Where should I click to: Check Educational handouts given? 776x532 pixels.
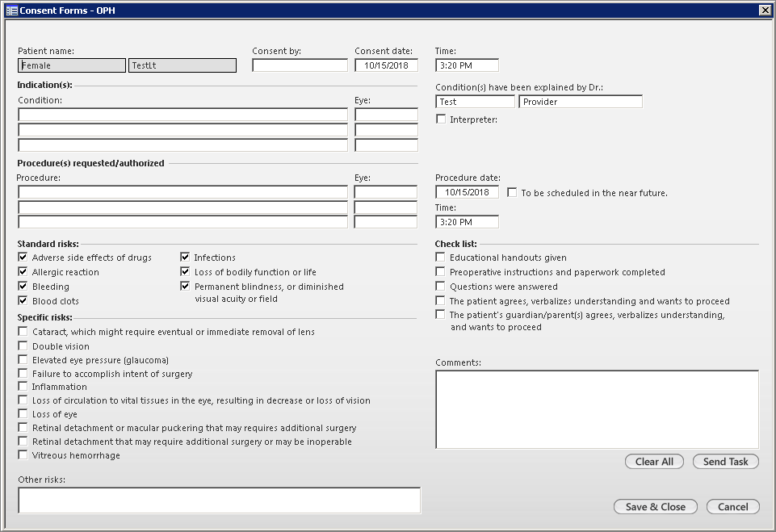[x=440, y=257]
